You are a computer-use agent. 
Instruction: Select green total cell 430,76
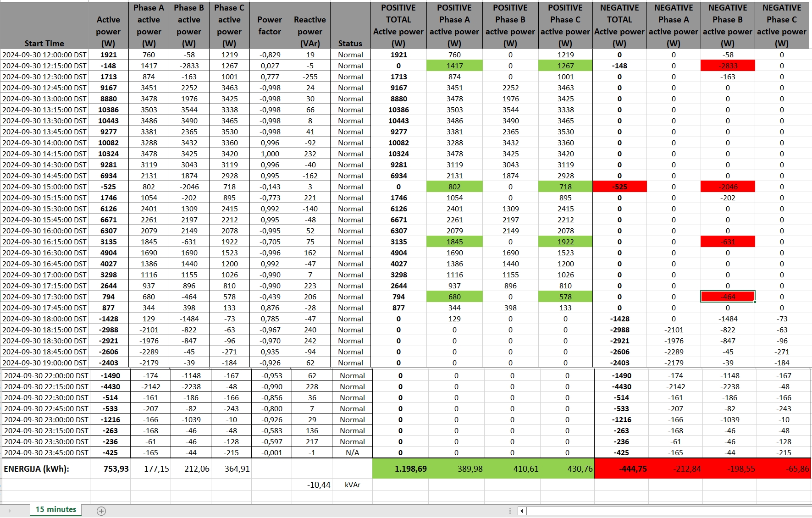tap(567, 468)
